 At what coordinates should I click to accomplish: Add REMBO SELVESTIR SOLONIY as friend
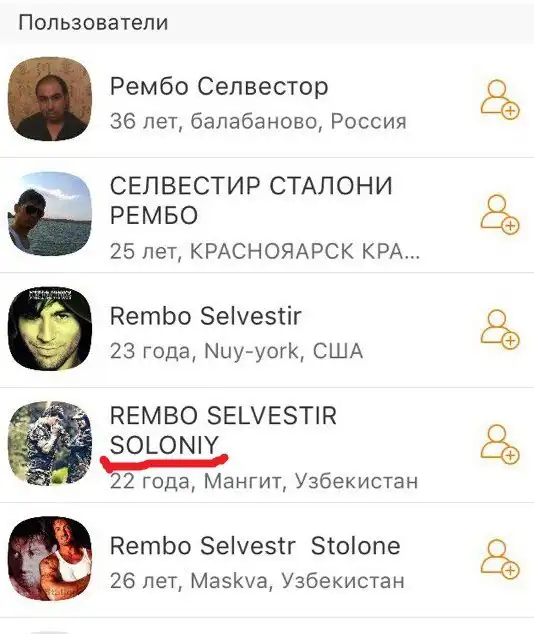pyautogui.click(x=500, y=444)
